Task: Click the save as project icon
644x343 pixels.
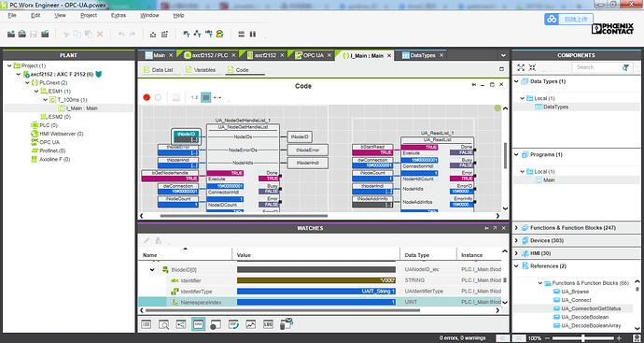Action: tap(45, 35)
